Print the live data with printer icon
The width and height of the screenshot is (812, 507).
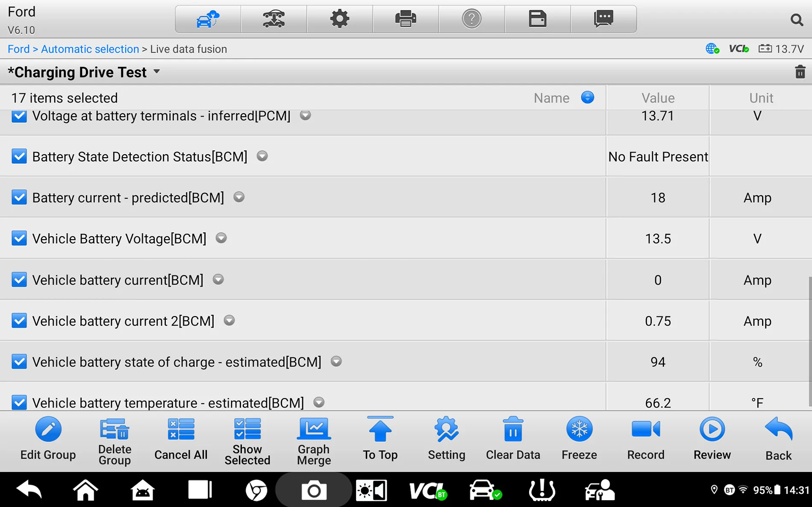406,19
